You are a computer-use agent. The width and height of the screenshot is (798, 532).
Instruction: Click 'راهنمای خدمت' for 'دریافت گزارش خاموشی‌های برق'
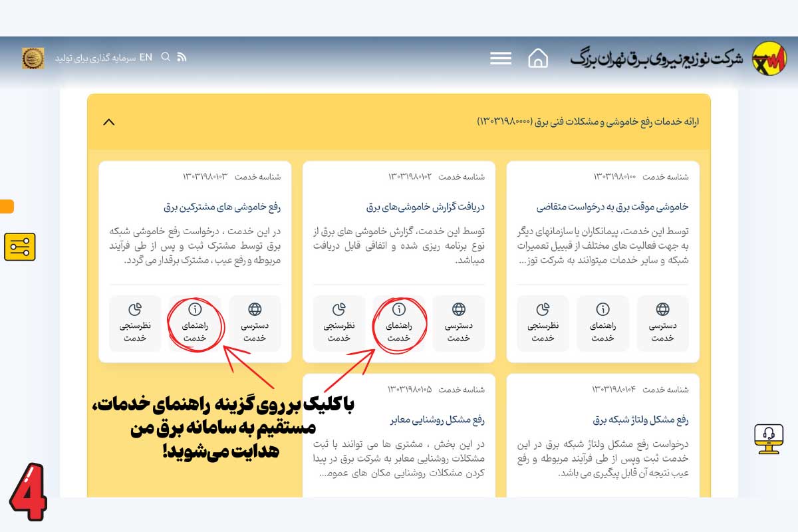click(399, 323)
